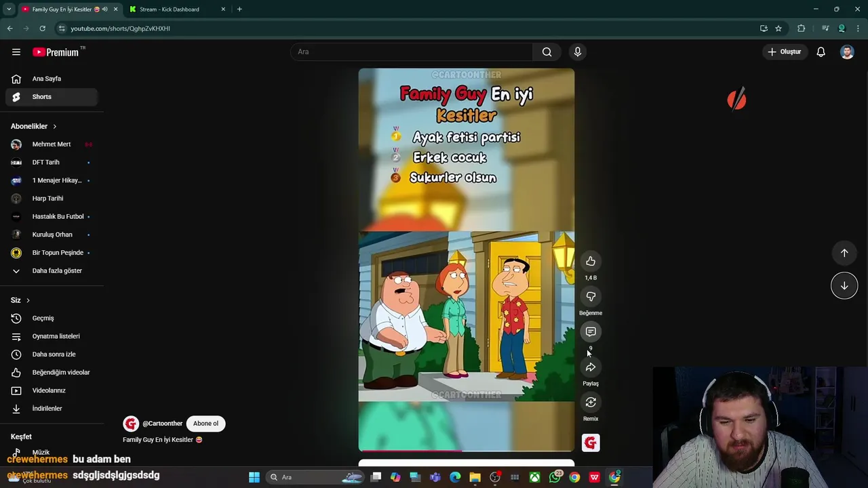Click the short's red progress bar
The width and height of the screenshot is (868, 488).
coord(411,450)
